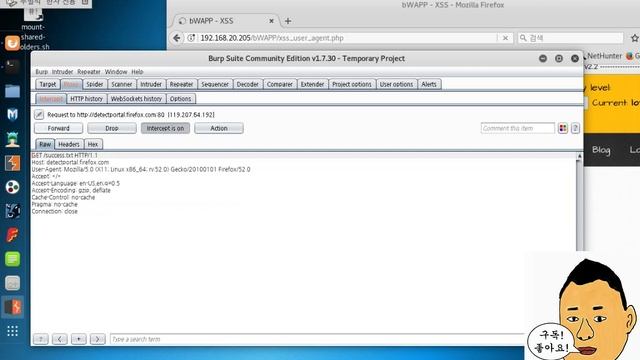Image resolution: width=640 pixels, height=360 pixels.
Task: Open the Armitage character icon in dock
Action: tap(12, 139)
